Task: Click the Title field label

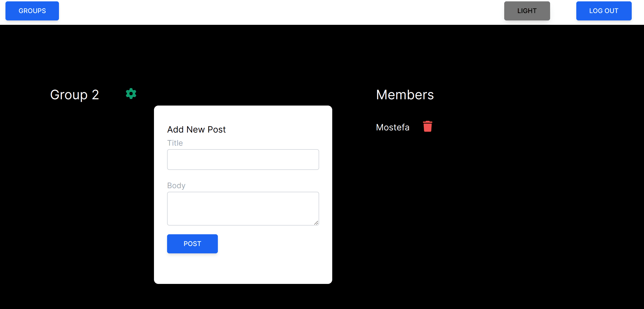Action: pyautogui.click(x=175, y=143)
